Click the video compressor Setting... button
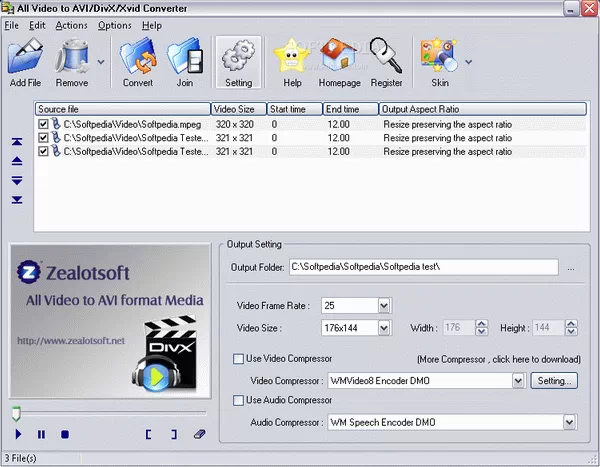The width and height of the screenshot is (600, 467). point(554,380)
